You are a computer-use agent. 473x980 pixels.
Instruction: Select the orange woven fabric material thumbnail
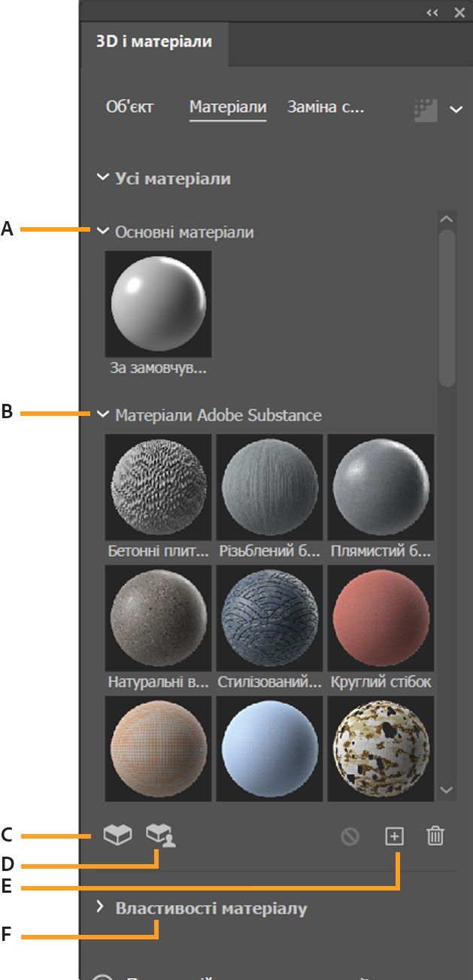coord(159,748)
